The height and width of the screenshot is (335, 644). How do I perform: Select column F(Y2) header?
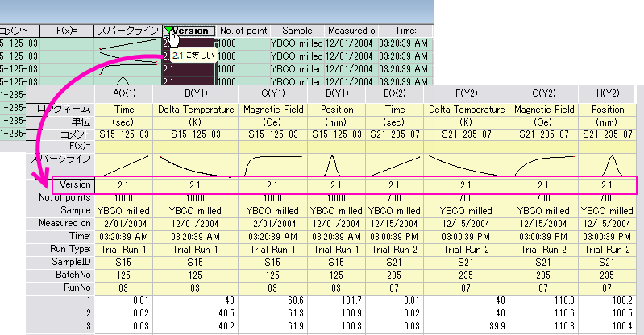[x=466, y=93]
